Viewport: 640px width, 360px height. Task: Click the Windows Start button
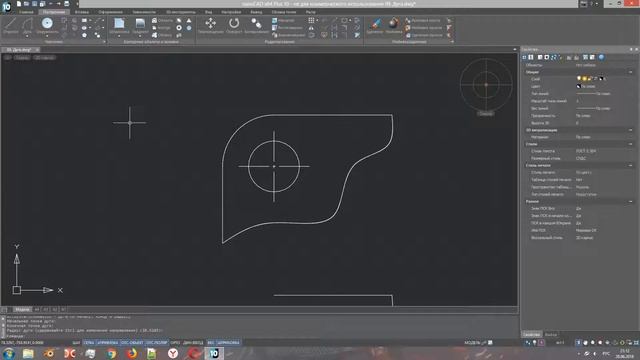(9, 353)
